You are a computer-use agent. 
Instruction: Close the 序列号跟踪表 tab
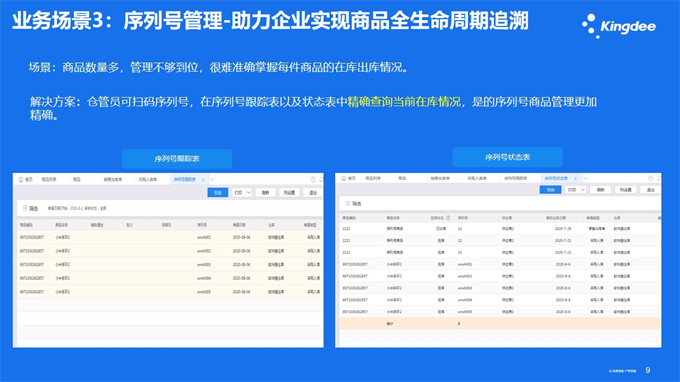point(203,180)
